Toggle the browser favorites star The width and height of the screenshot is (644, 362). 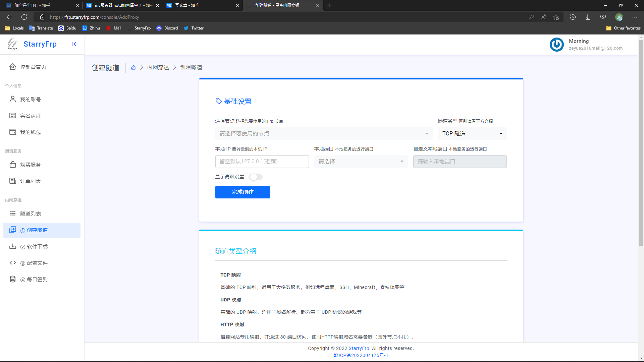point(556,17)
